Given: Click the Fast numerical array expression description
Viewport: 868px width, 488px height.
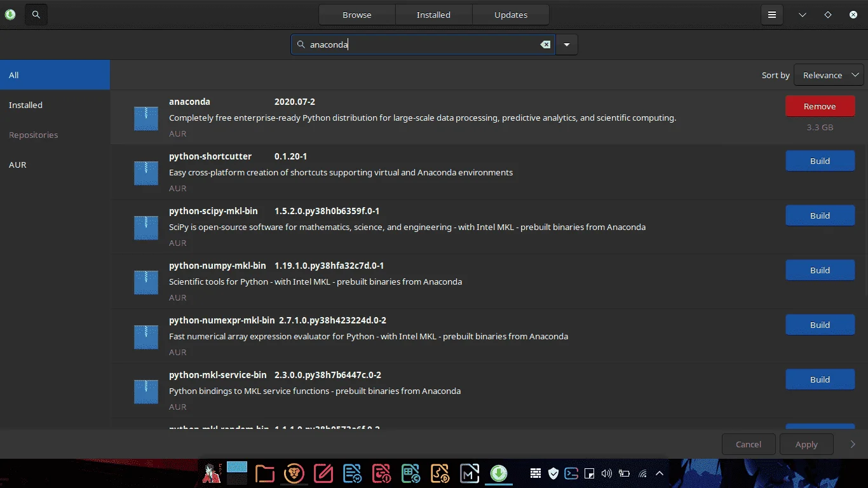Looking at the screenshot, I should 369,336.
